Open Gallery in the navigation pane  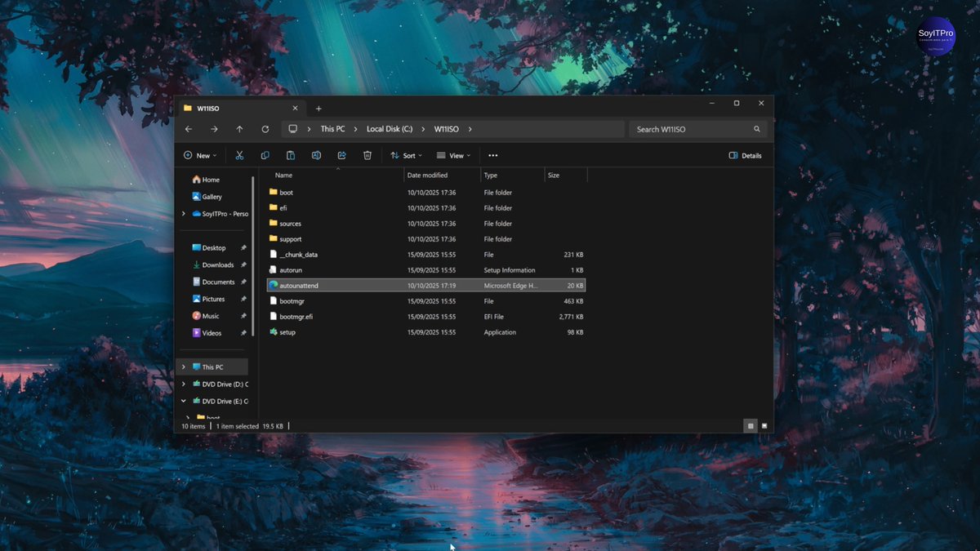[206, 197]
